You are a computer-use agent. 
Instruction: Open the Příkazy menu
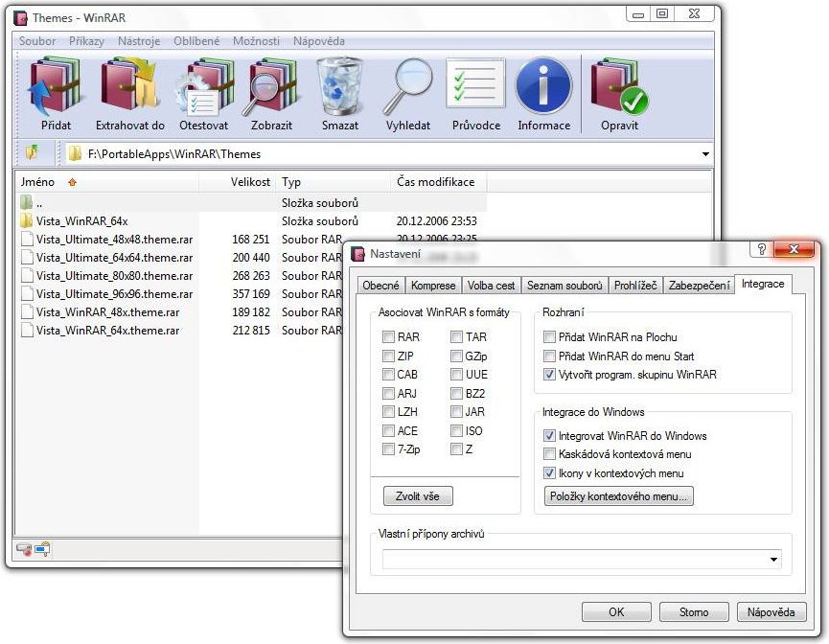[86, 41]
